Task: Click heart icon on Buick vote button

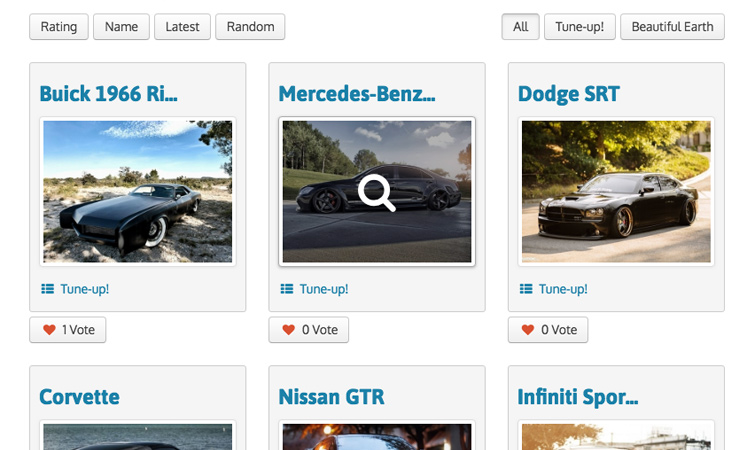Action: tap(49, 330)
